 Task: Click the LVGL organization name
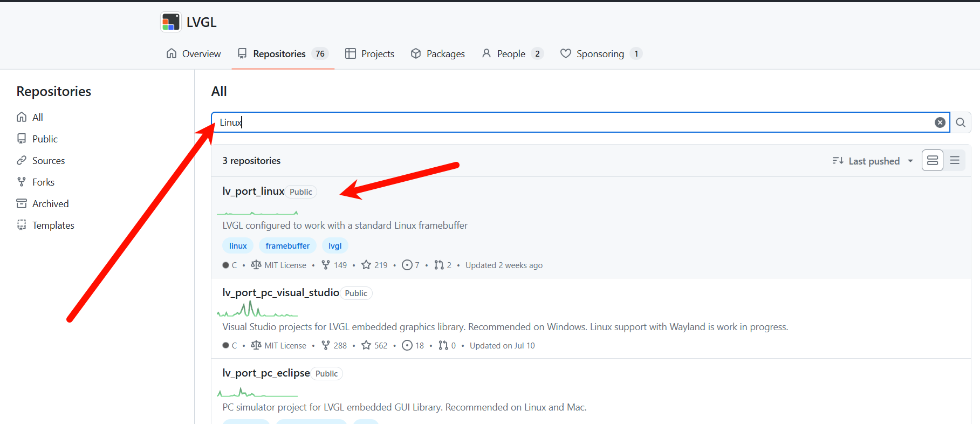[x=202, y=22]
